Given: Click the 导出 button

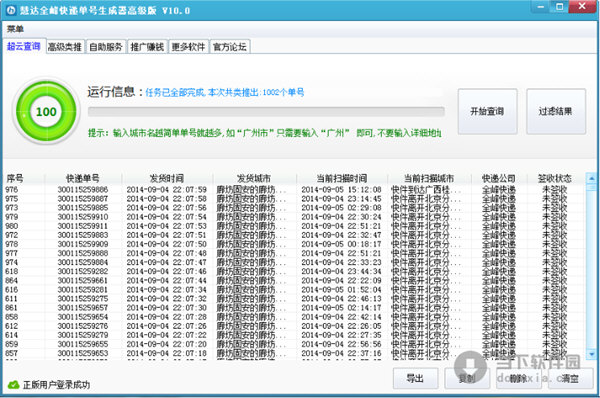Looking at the screenshot, I should click(415, 378).
